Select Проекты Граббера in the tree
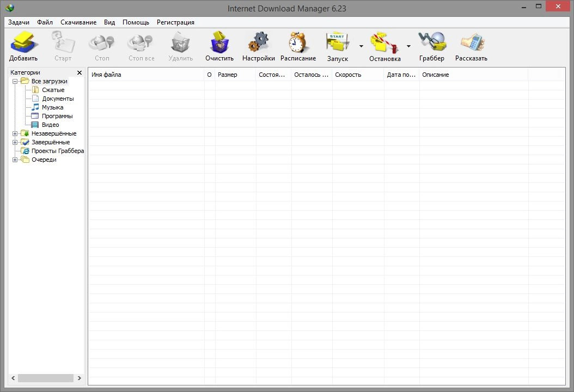The height and width of the screenshot is (392, 574). tap(58, 151)
